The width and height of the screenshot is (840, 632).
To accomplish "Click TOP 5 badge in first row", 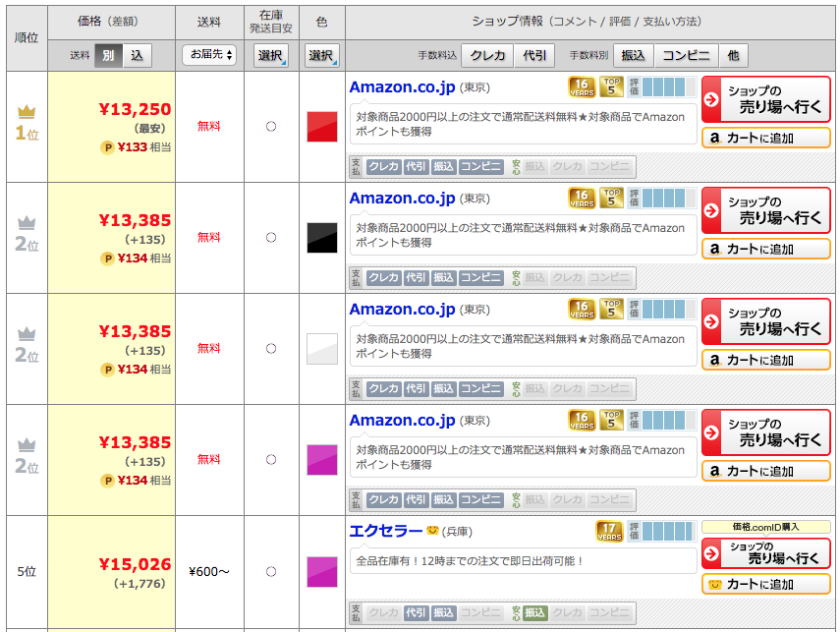I will [611, 86].
